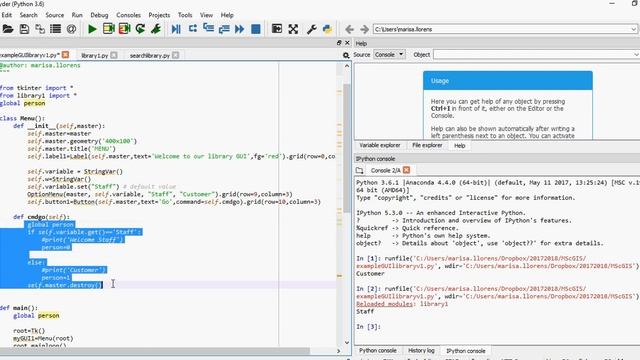
Task: Open the Consoles menu
Action: 129,15
